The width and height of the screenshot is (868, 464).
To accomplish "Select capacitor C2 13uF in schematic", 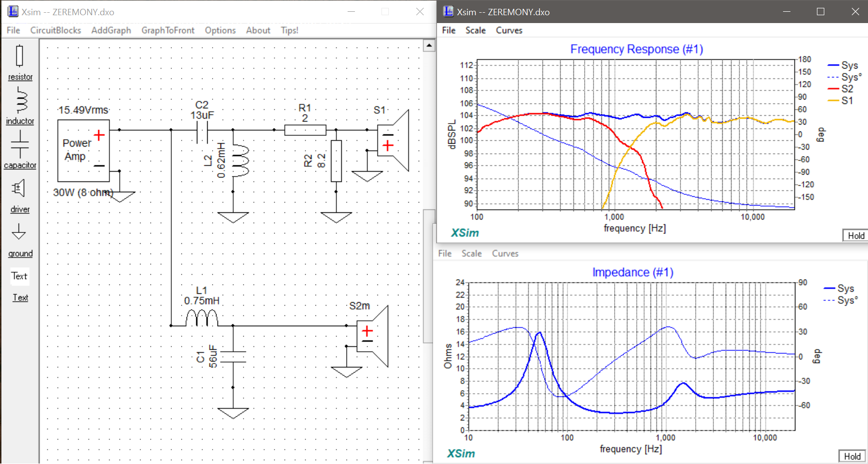I will pos(202,131).
